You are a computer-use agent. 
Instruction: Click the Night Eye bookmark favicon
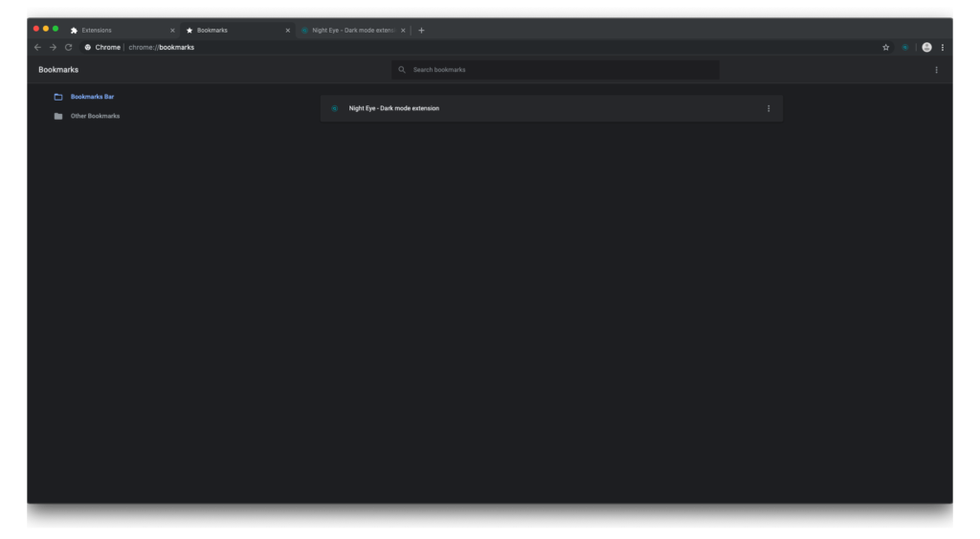(334, 109)
